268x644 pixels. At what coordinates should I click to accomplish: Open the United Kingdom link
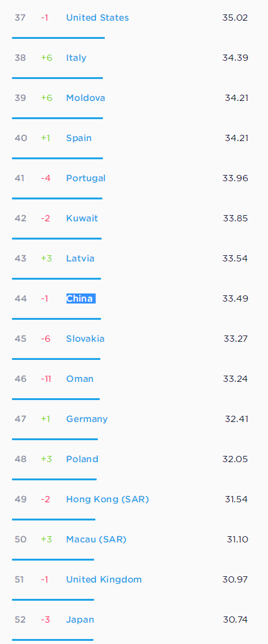coord(104,579)
